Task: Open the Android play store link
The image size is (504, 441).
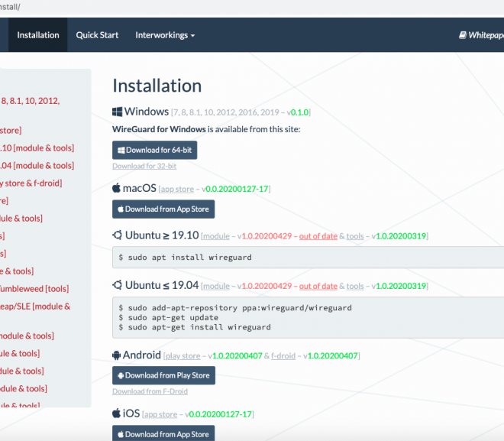Action: 183,356
